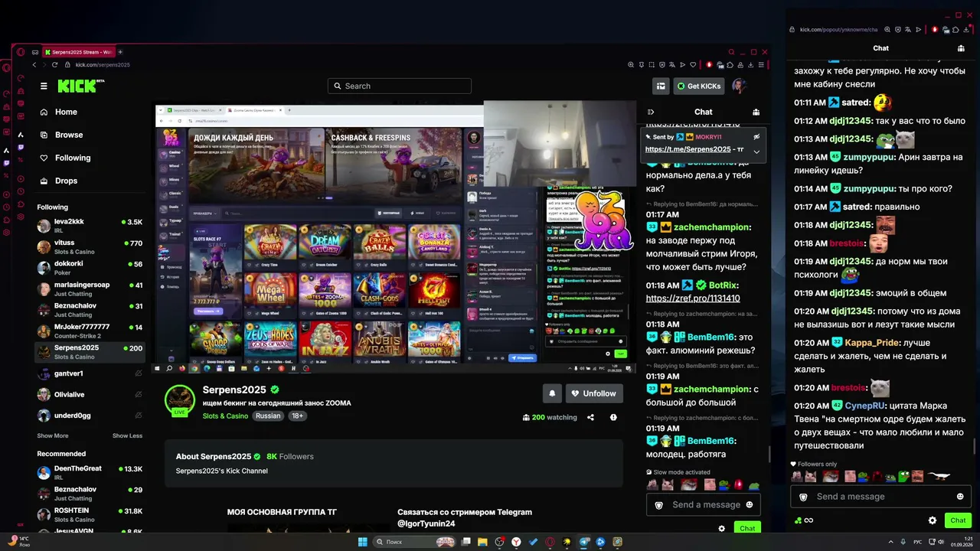Open the user profile avatar menu

pyautogui.click(x=739, y=86)
